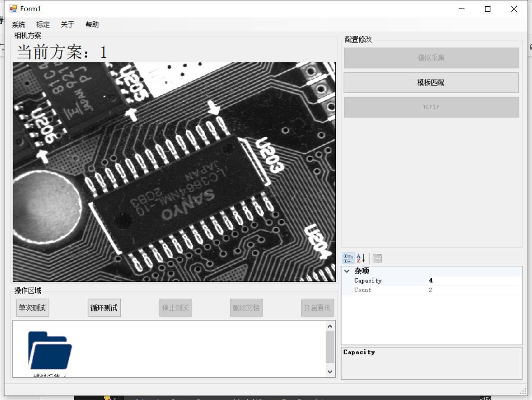
Task: Click the 删除文档 button
Action: (x=246, y=308)
